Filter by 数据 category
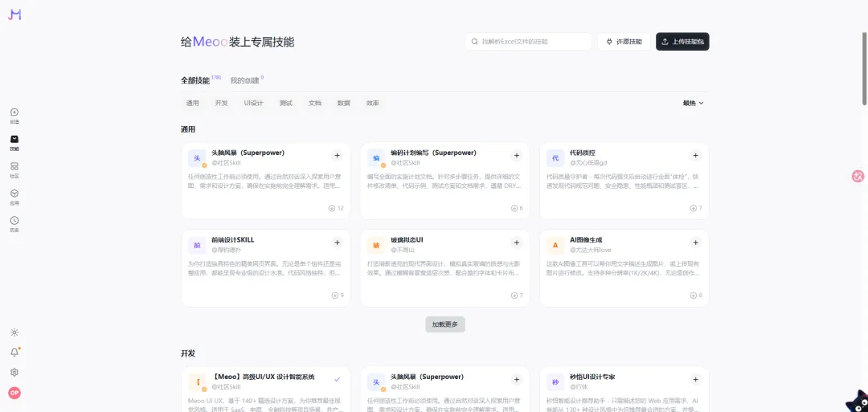868x412 pixels. coord(344,103)
